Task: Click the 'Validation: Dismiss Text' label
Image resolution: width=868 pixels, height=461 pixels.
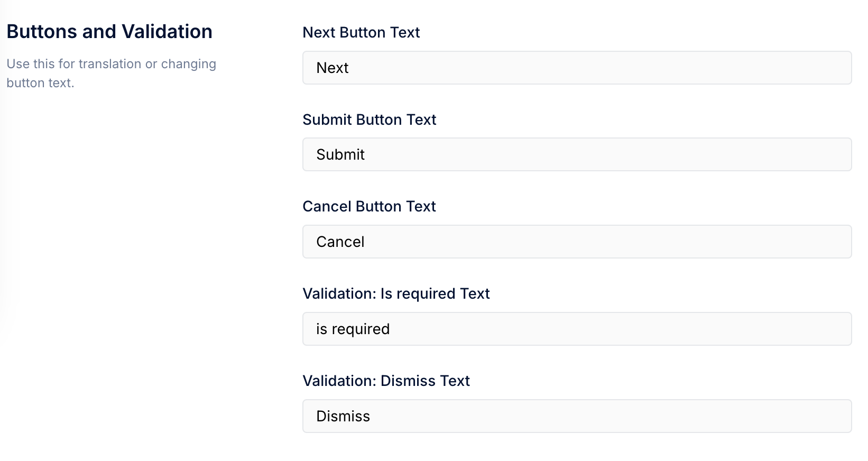Action: pyautogui.click(x=386, y=381)
